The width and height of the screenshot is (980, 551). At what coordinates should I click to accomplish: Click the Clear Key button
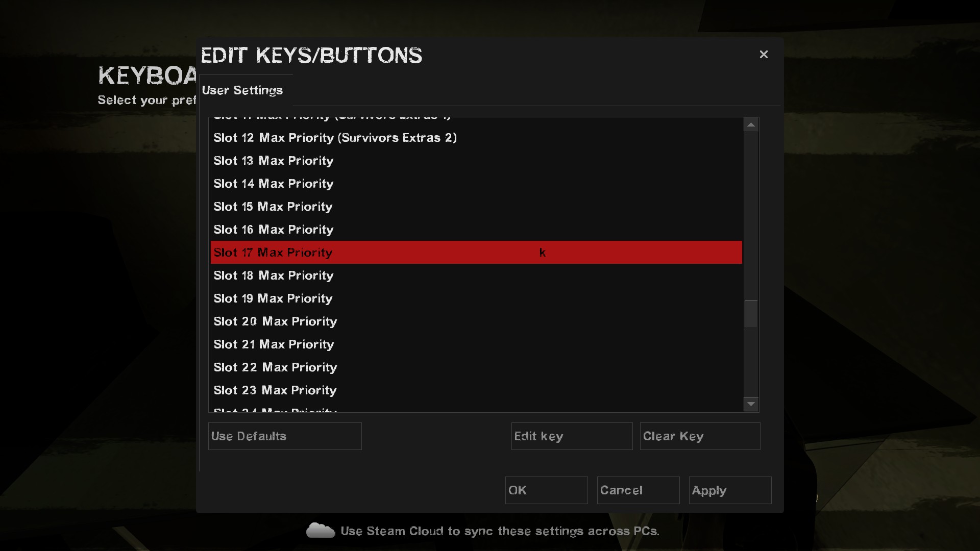[x=700, y=436]
